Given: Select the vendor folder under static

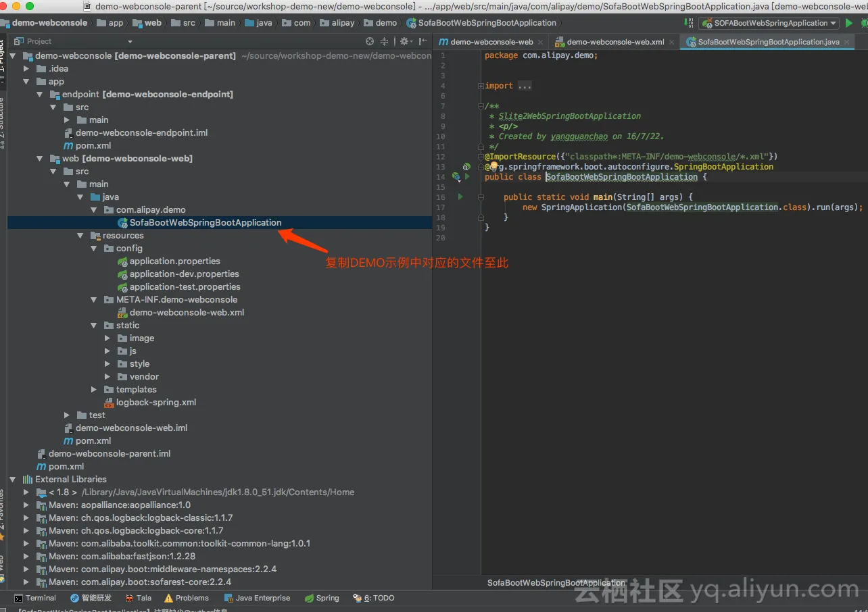Looking at the screenshot, I should pos(139,376).
